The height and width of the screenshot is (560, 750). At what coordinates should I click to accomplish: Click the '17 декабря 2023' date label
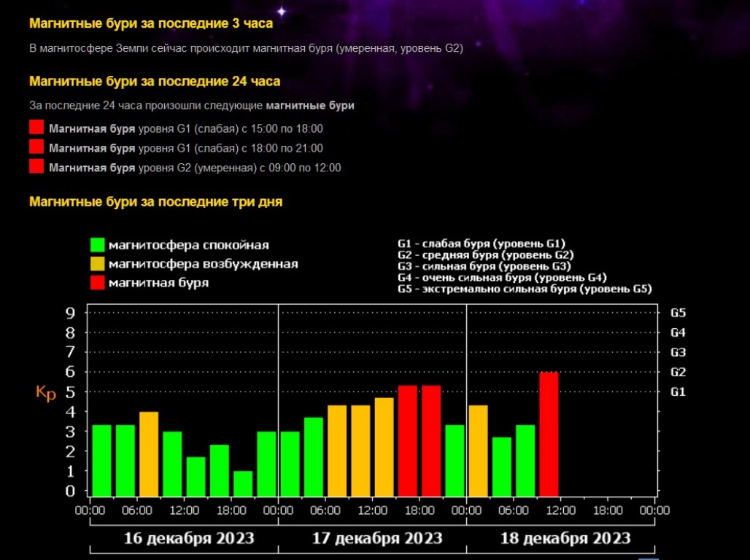coord(377,539)
